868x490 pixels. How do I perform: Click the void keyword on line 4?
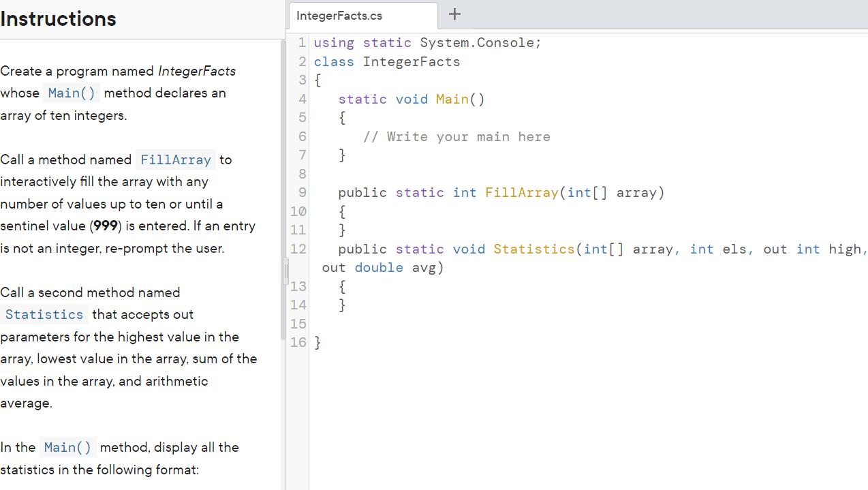[x=412, y=99]
